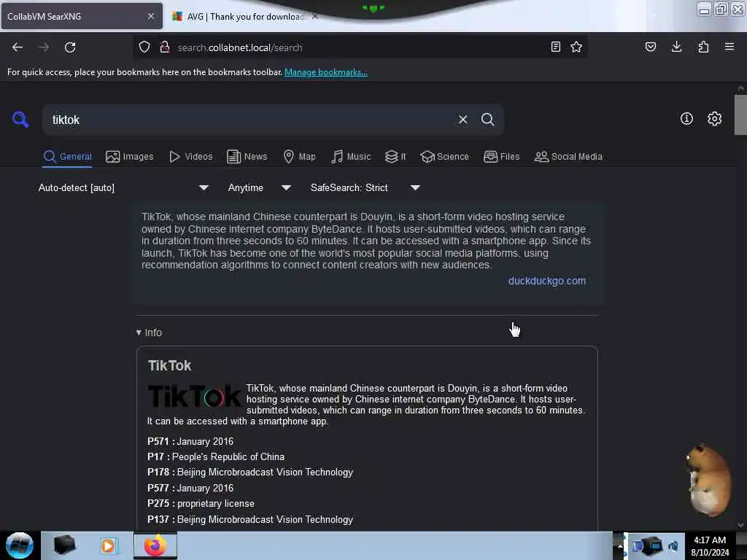Switch to Videos search category

190,157
